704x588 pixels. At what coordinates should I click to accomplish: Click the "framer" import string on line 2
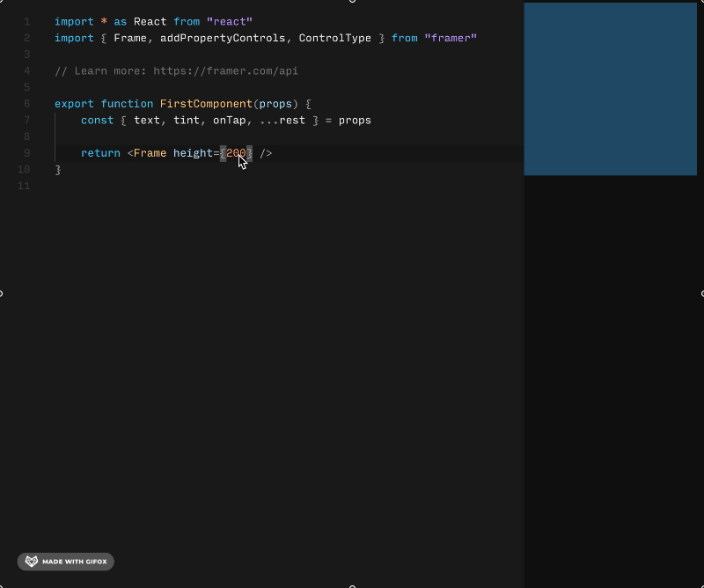click(x=451, y=38)
